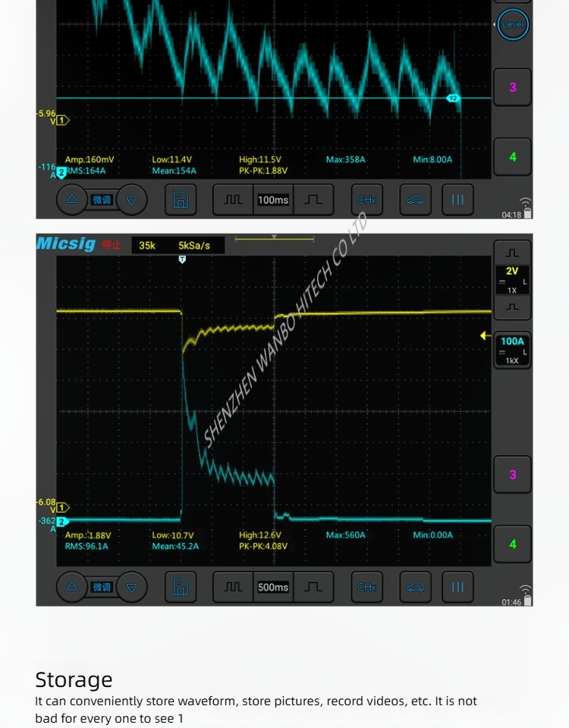Enable channel 4 on the 100ms scope
The image size is (569, 728).
[x=512, y=157]
